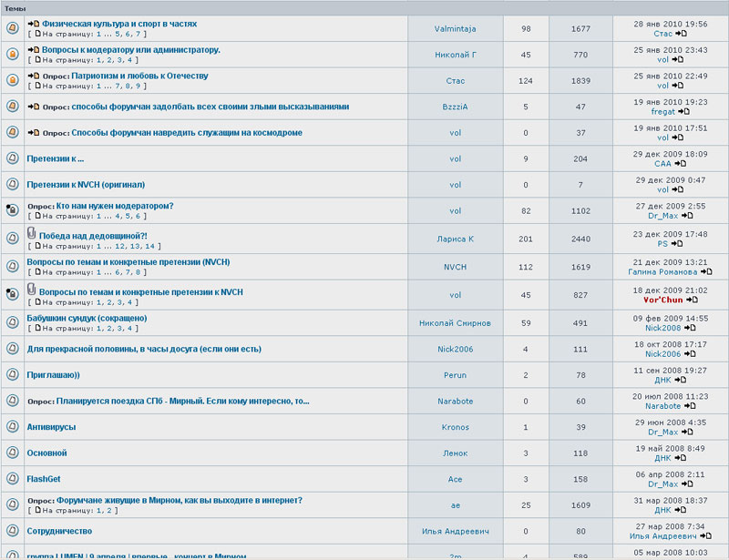Click last-post icon next to Галина Романова
Viewport: 729px width, 560px height.
pos(707,272)
